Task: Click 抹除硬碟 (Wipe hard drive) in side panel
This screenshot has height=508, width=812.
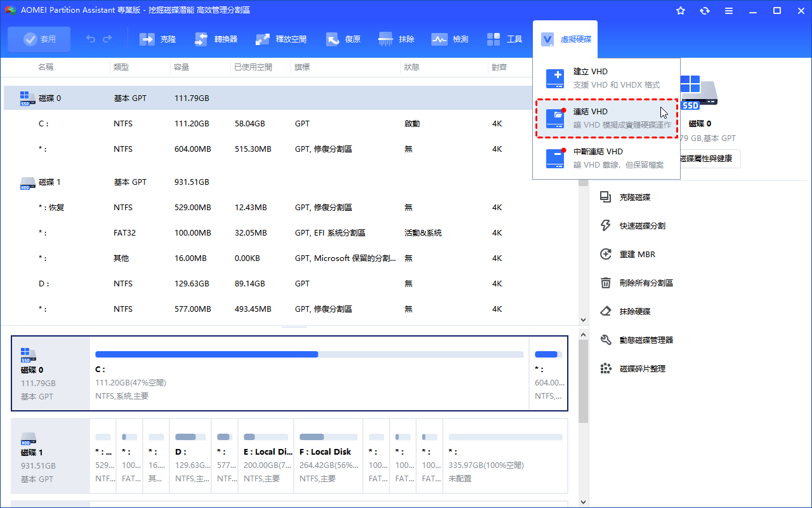Action: [x=625, y=312]
